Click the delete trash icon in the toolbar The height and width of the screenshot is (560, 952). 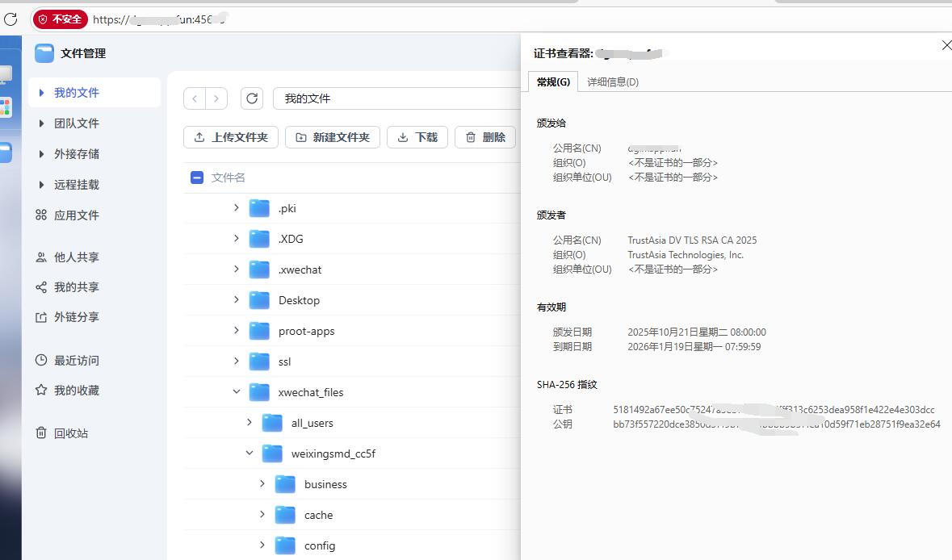tap(471, 137)
